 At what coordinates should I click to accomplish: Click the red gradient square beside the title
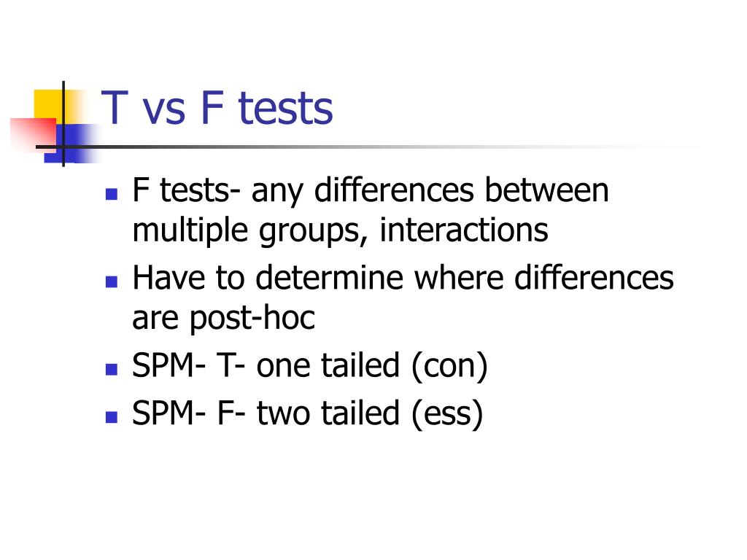point(34,135)
